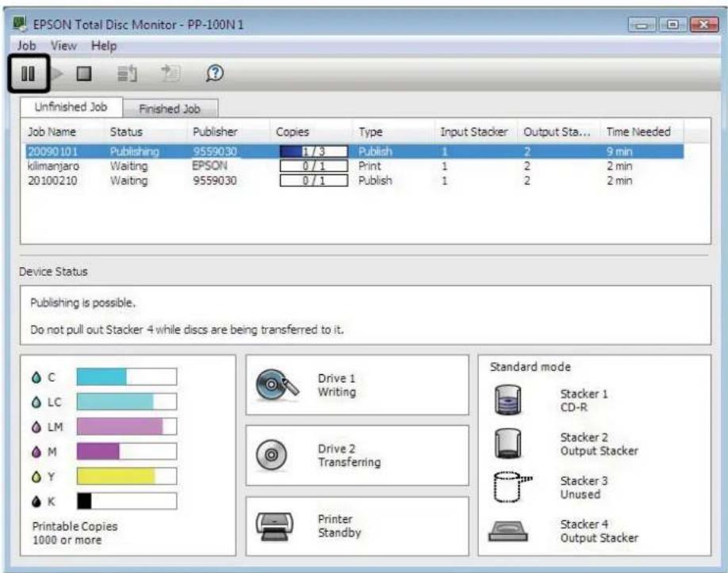Select job 20090101 in the list
Viewport: 728px width, 573px height.
pos(354,151)
